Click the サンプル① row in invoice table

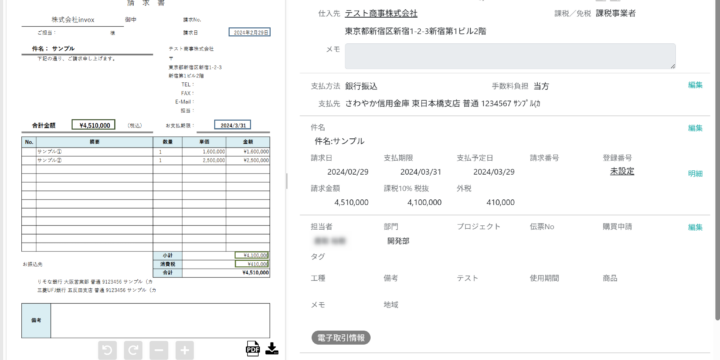(x=146, y=152)
